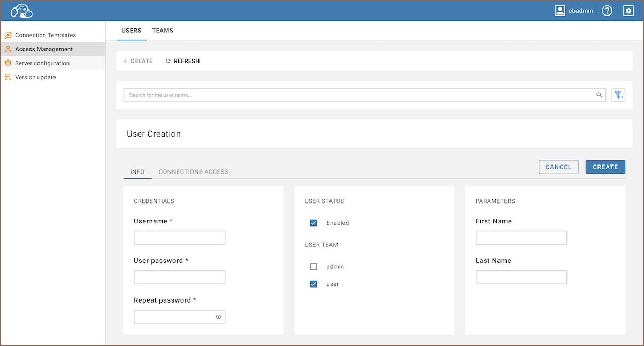Uncheck the user team checkbox
This screenshot has height=346, width=644.
click(x=313, y=284)
